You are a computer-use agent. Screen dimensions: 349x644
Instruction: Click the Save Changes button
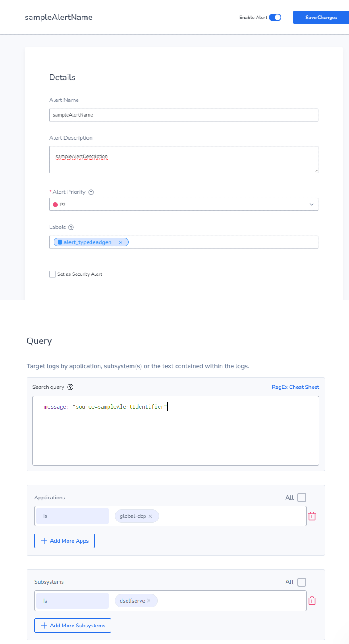coord(321,18)
